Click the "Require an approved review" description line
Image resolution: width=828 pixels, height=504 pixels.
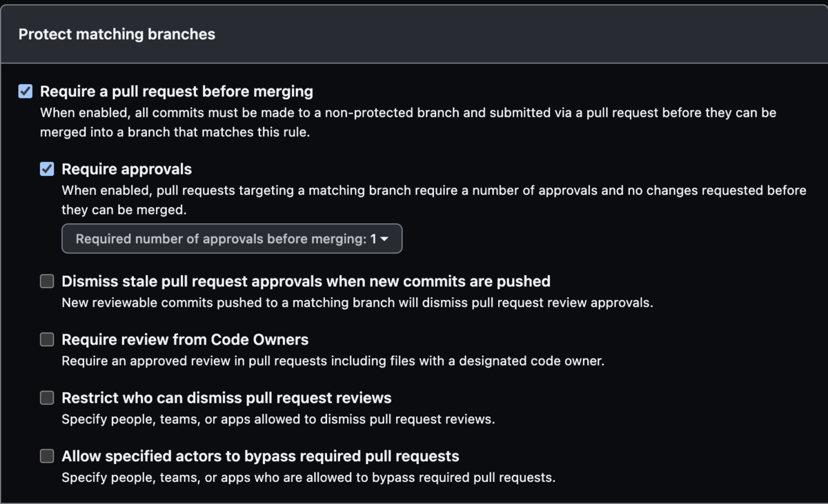coord(333,361)
